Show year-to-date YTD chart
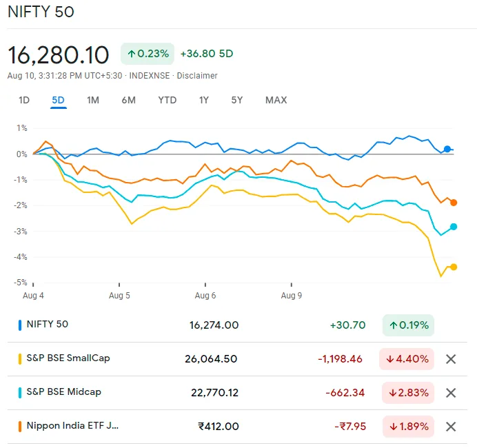Screen dimensions: 477x448 tap(167, 100)
